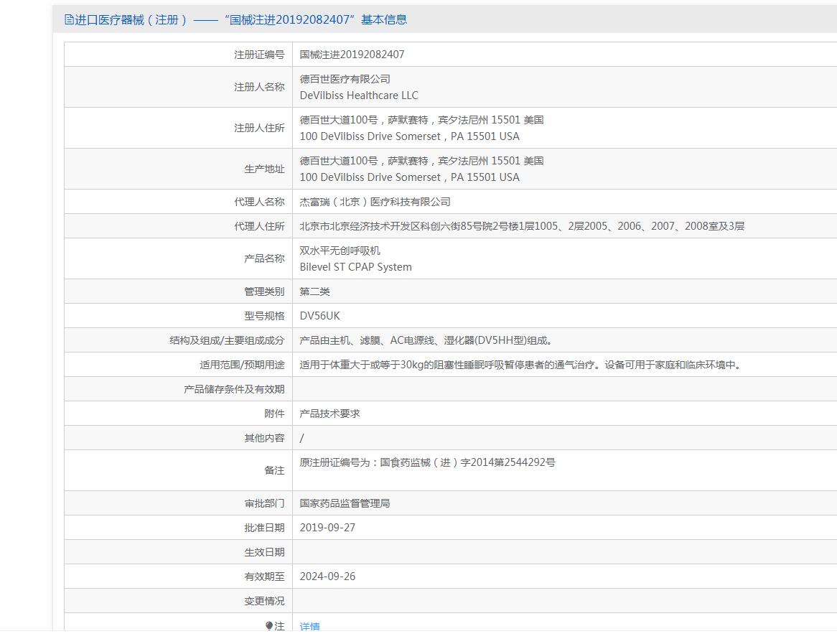Viewport: 837px width, 644px height.
Task: Open the 详情 link at the bottom
Action: (x=309, y=626)
